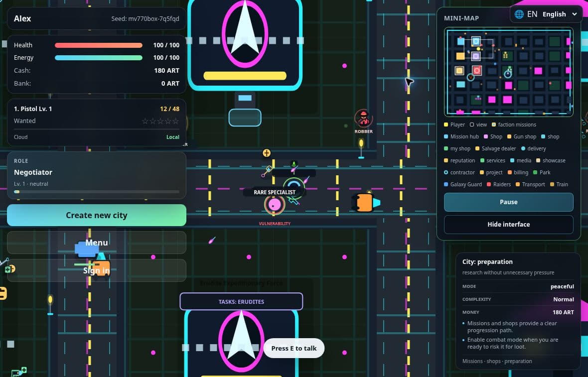Click the yellow plus marker above the crossroad

click(267, 153)
